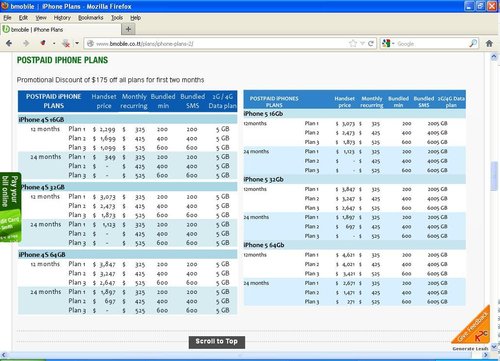Viewport: 500px width, 361px height.
Task: Click the Bundled SMS header in the right table
Action: (x=424, y=102)
